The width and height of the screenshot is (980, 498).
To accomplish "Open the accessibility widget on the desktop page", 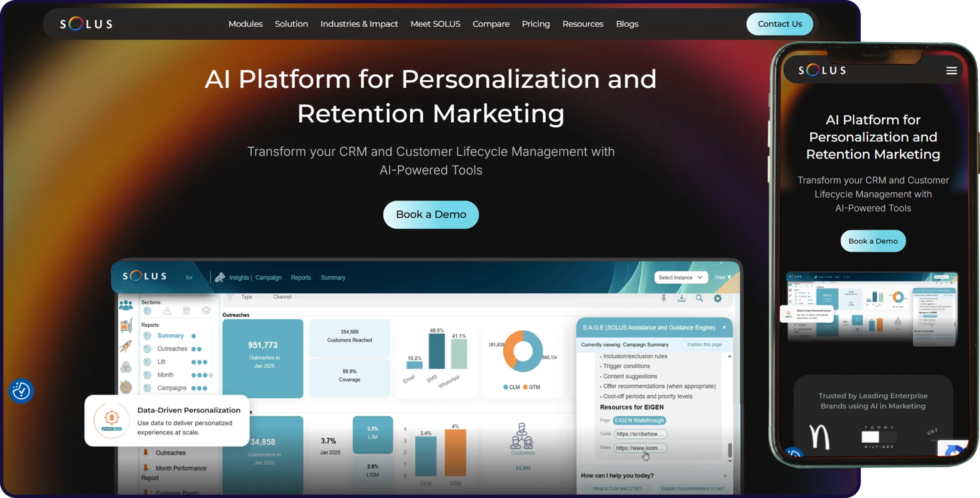I will (21, 391).
